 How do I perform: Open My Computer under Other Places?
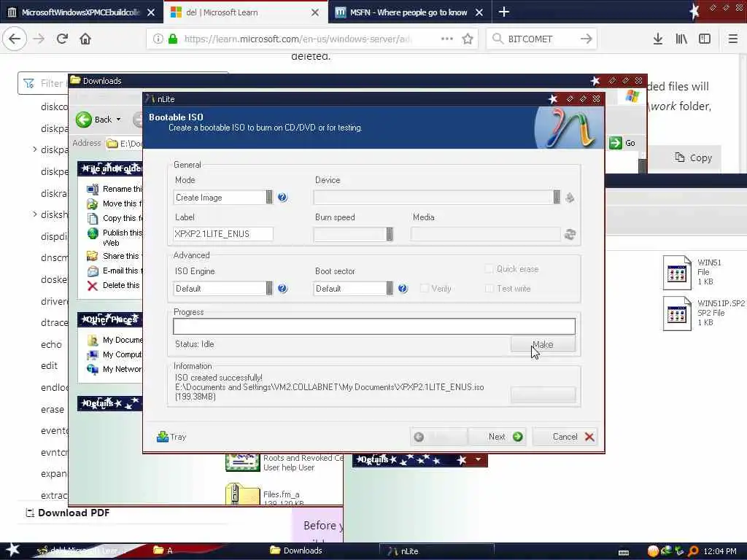click(114, 355)
